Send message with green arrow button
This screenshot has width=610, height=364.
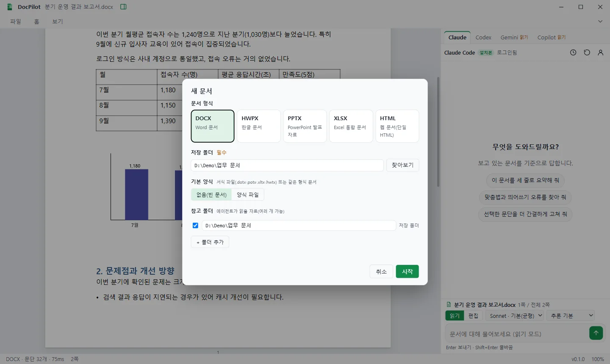[596, 333]
